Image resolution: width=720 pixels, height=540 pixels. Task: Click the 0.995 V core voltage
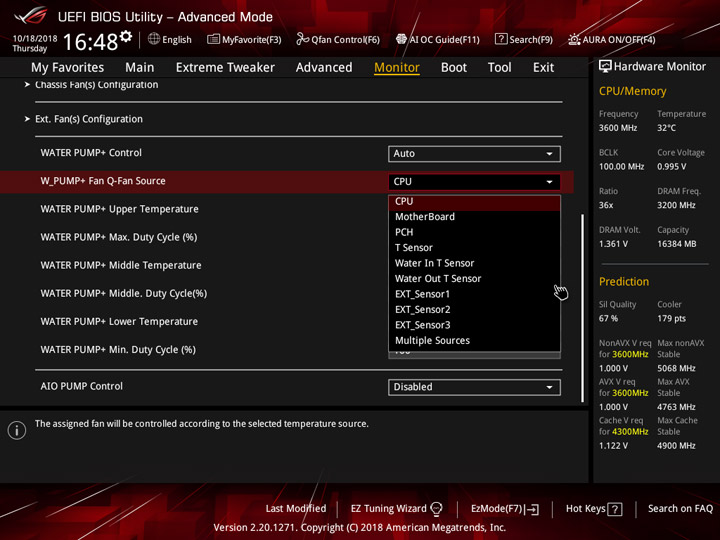671,167
